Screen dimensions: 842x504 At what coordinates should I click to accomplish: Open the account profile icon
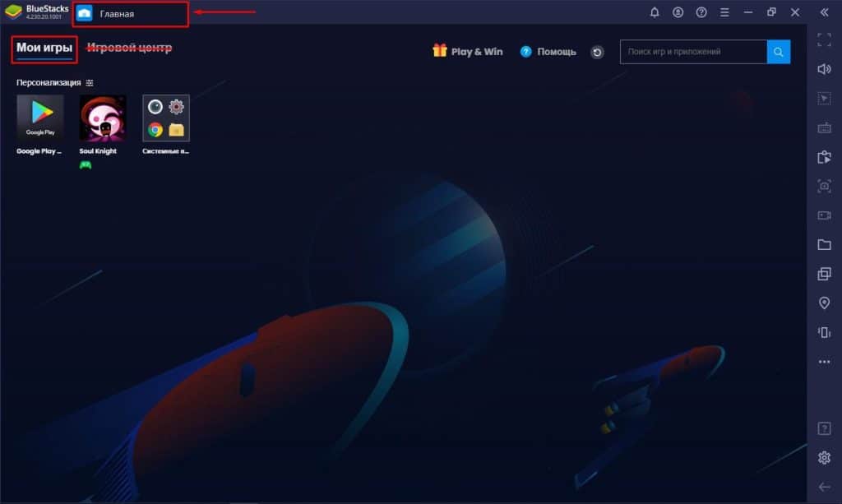point(678,12)
